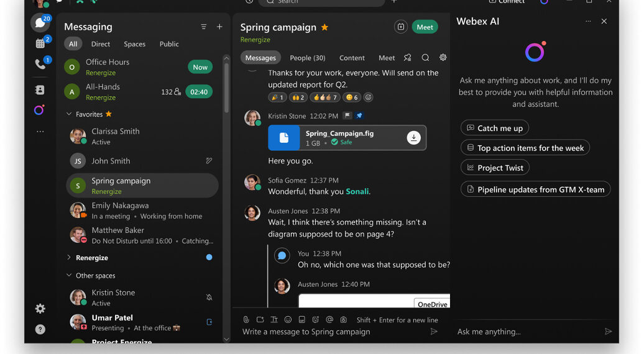Screen dimensions: 644x354
Task: Open the filter icon in Messaging header
Action: pos(204,27)
